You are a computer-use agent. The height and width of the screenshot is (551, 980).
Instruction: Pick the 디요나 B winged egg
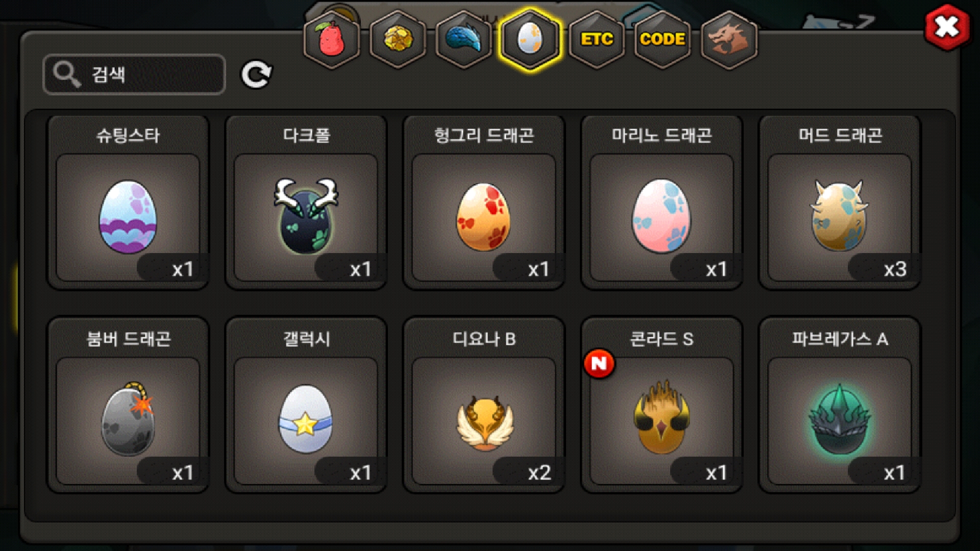coord(484,406)
